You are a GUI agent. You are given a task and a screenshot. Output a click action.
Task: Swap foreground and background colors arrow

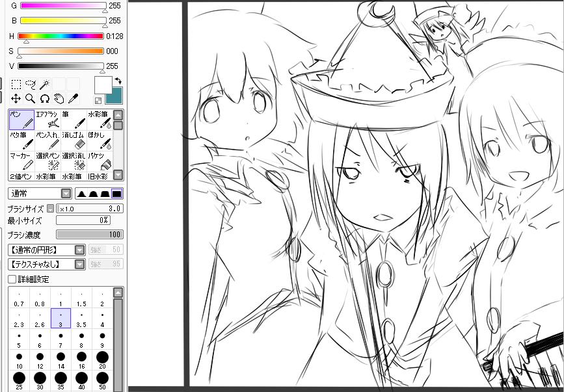coord(118,81)
